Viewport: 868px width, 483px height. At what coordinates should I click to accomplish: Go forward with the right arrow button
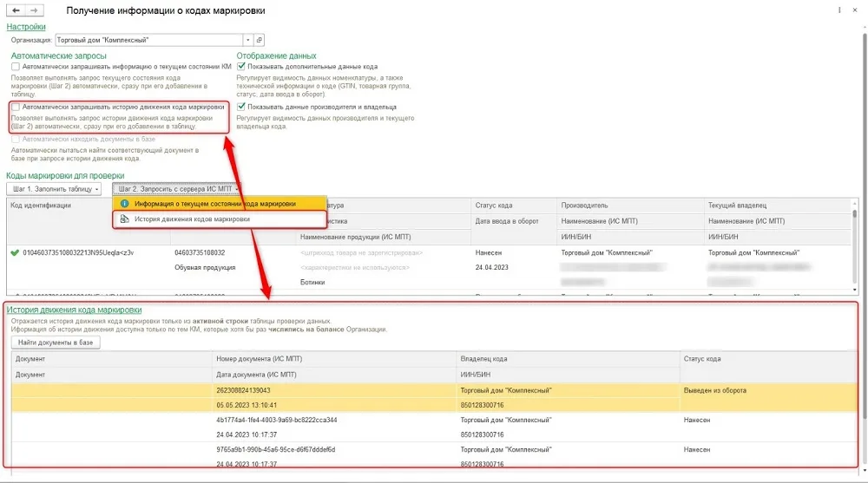35,10
